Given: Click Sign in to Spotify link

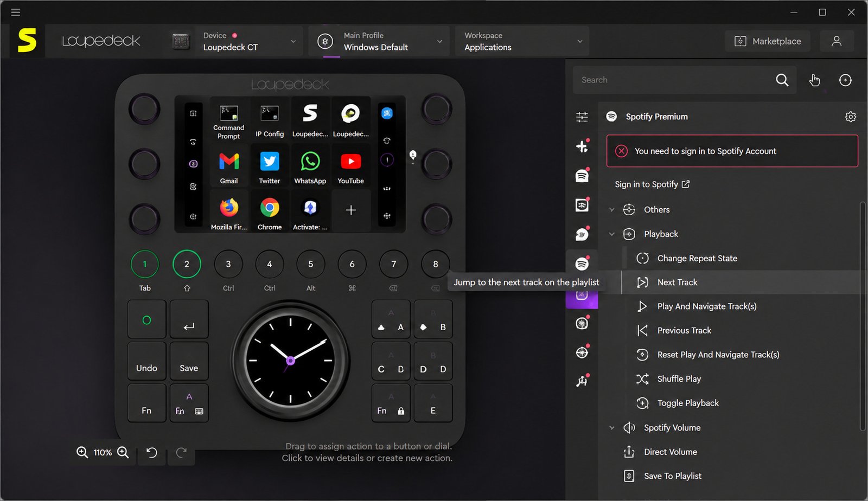Looking at the screenshot, I should click(x=652, y=184).
